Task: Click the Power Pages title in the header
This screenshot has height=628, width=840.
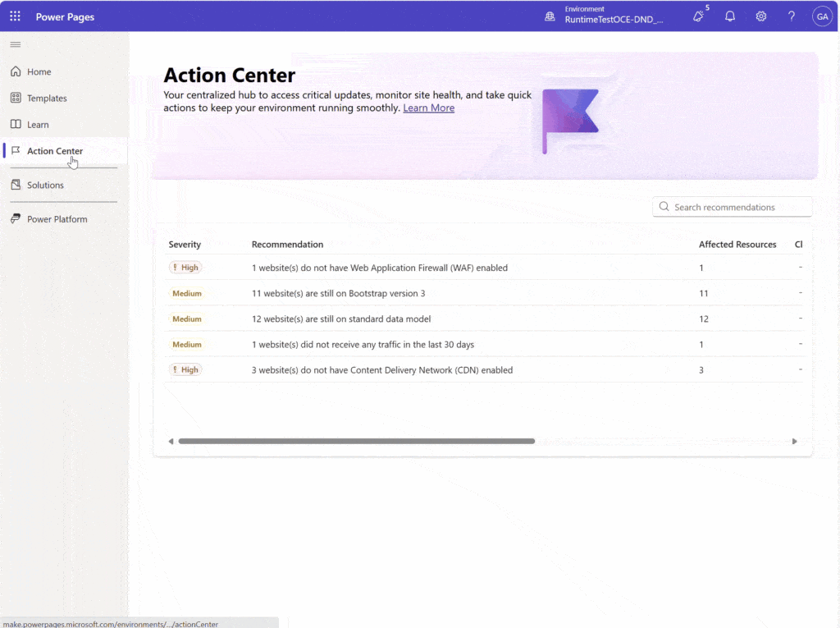Action: (x=65, y=16)
